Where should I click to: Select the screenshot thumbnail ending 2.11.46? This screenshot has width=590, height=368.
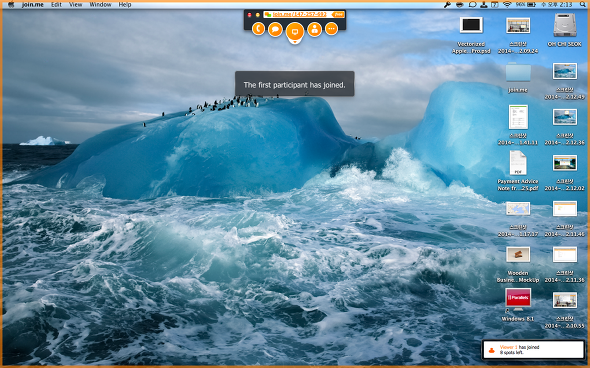click(x=565, y=219)
